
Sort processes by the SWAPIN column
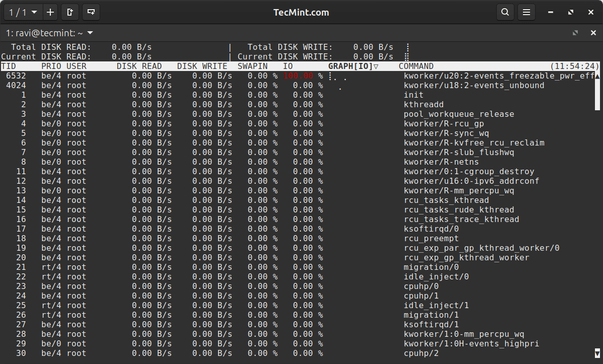click(x=252, y=66)
